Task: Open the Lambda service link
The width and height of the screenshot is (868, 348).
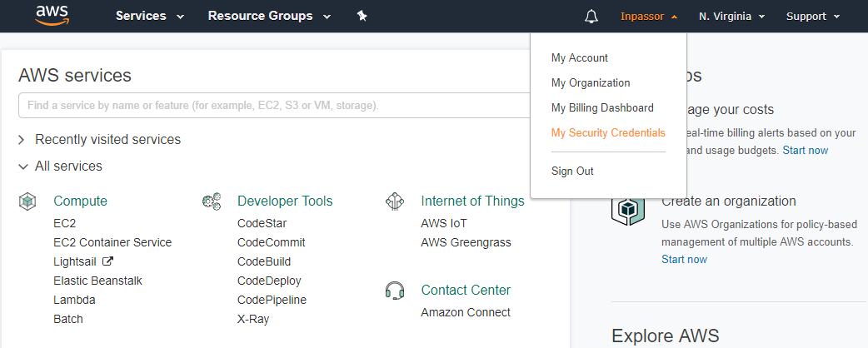Action: 74,300
